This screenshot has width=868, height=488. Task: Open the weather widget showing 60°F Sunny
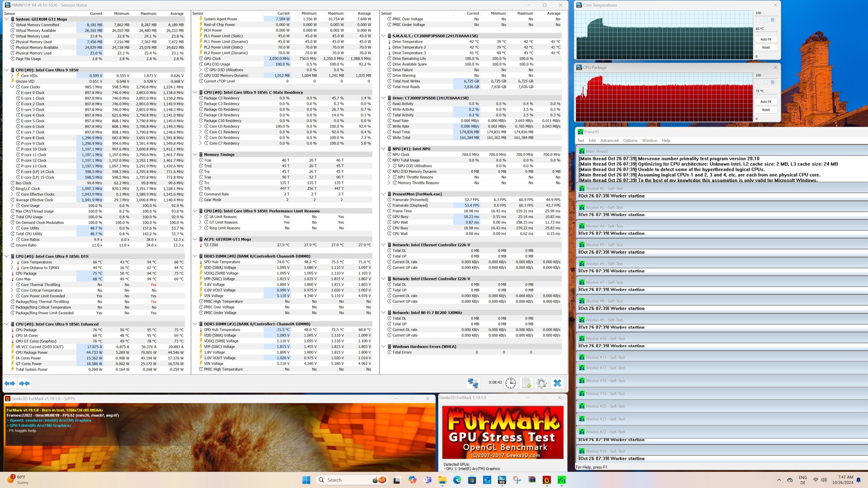(x=19, y=480)
